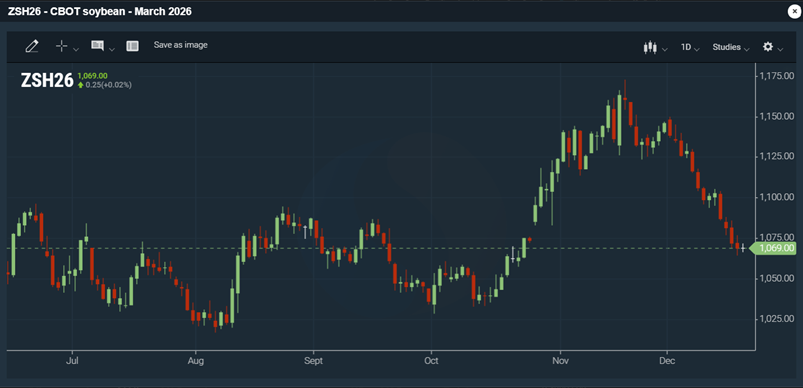Close the ZSH26 chart window
The width and height of the screenshot is (803, 388).
794,12
